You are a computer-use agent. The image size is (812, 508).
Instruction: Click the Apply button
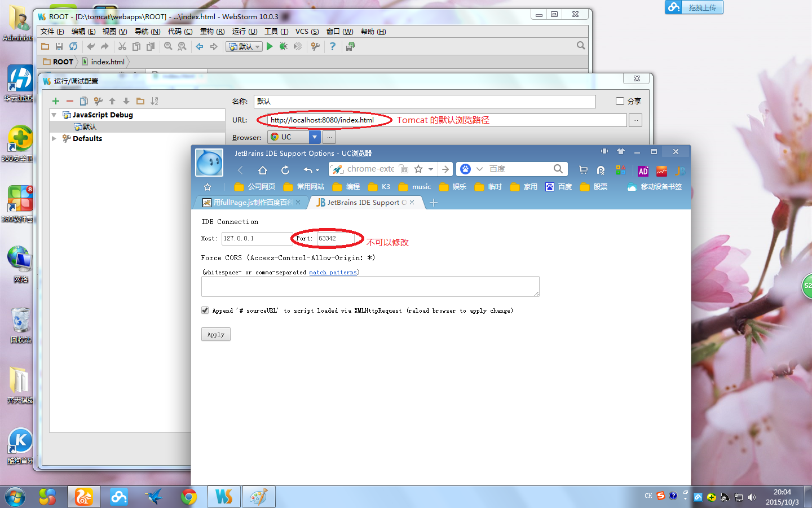(216, 334)
